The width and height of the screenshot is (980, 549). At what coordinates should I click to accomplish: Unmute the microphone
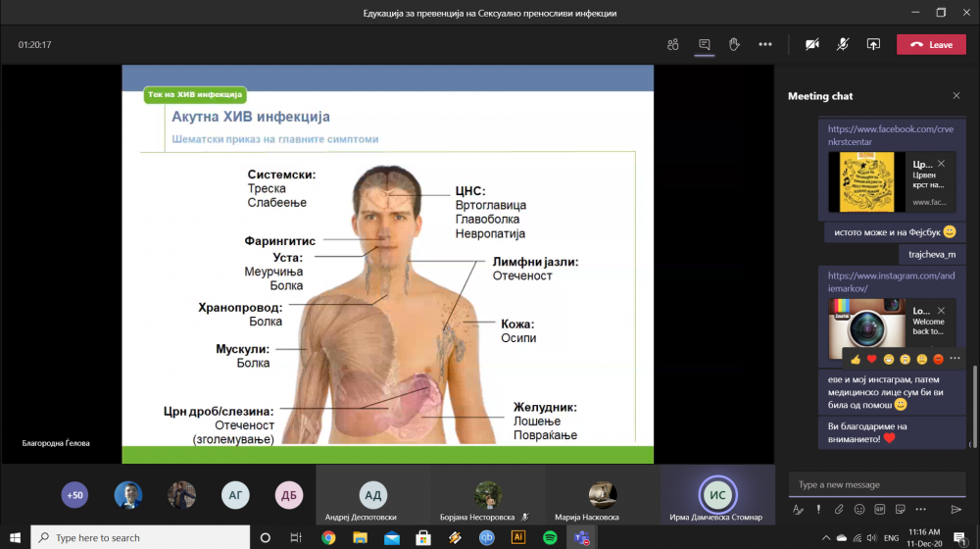tap(842, 44)
